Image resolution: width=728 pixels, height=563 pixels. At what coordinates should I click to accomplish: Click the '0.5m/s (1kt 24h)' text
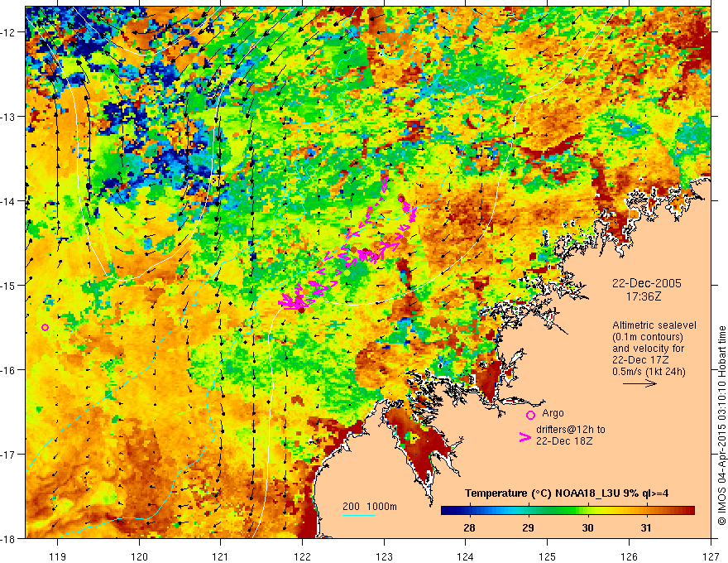[649, 372]
